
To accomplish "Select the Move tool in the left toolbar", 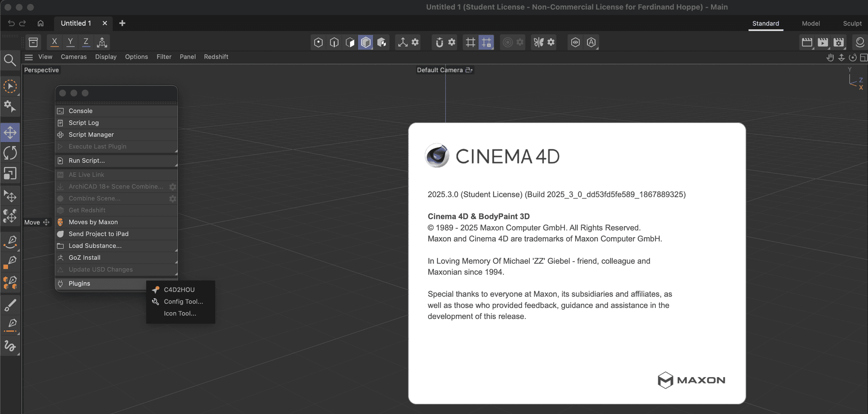I will [x=10, y=132].
